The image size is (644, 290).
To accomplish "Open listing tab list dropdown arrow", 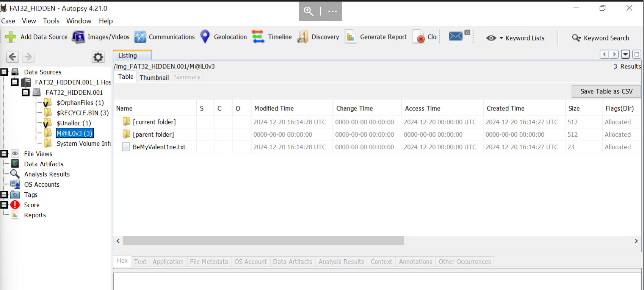I will point(626,54).
